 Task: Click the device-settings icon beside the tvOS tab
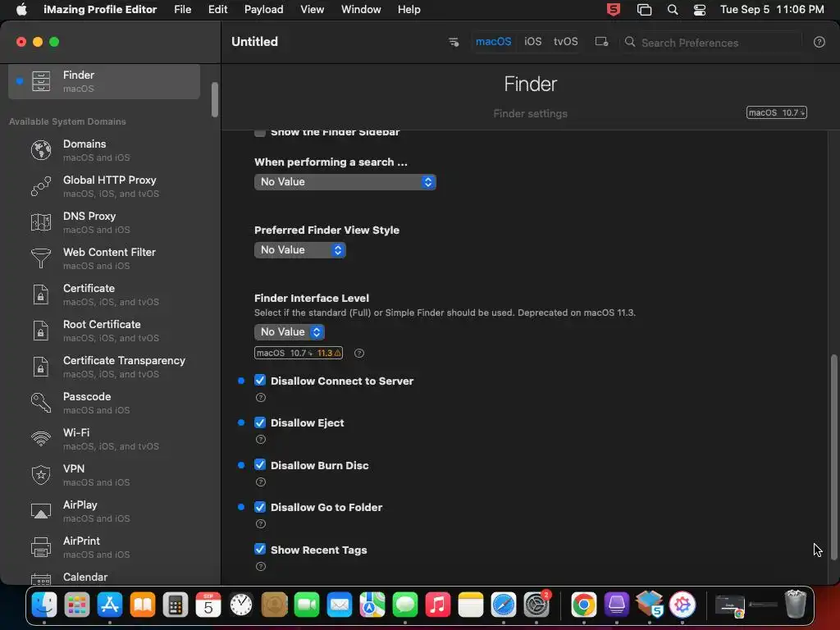coord(601,42)
